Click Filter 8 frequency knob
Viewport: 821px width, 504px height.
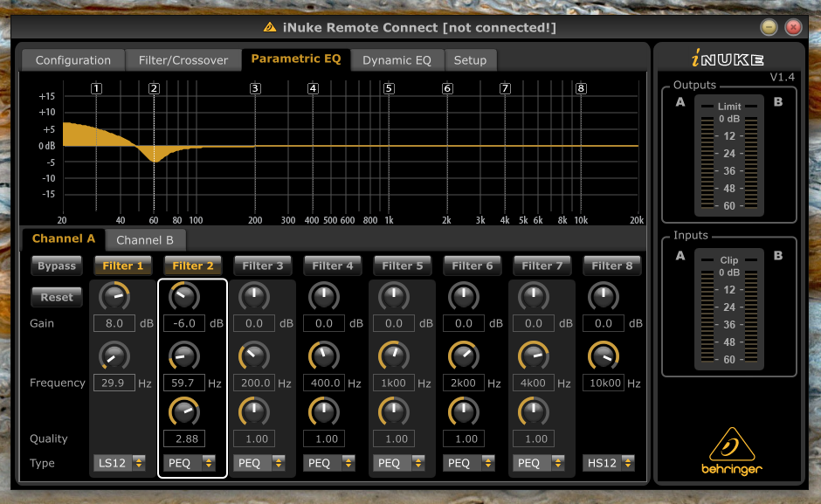(604, 356)
